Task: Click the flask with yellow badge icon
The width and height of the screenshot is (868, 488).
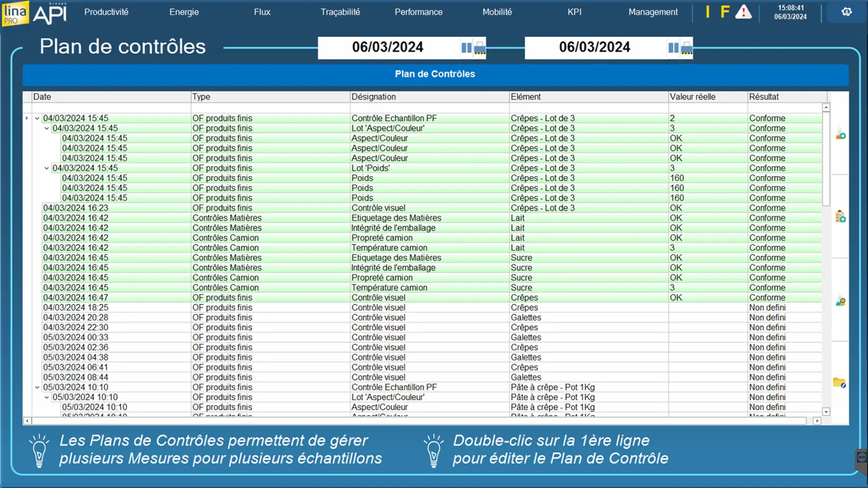Action: pos(840,301)
